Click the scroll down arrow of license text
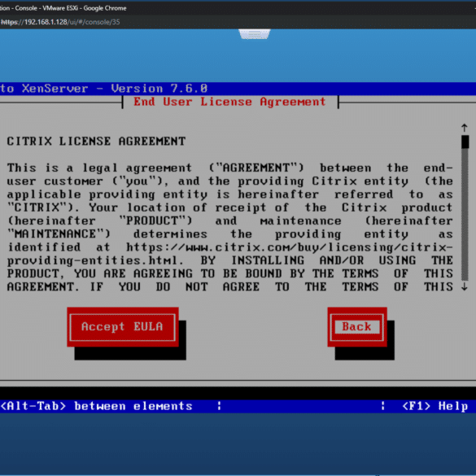 464,287
